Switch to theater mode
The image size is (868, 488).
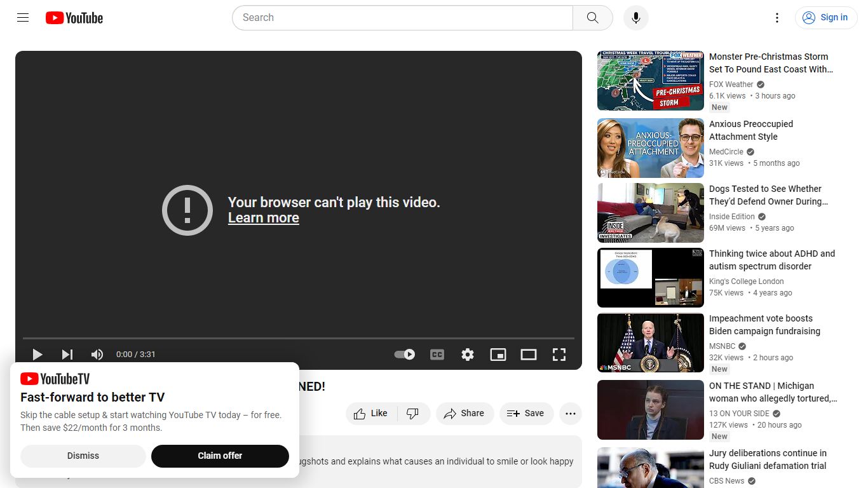click(529, 355)
